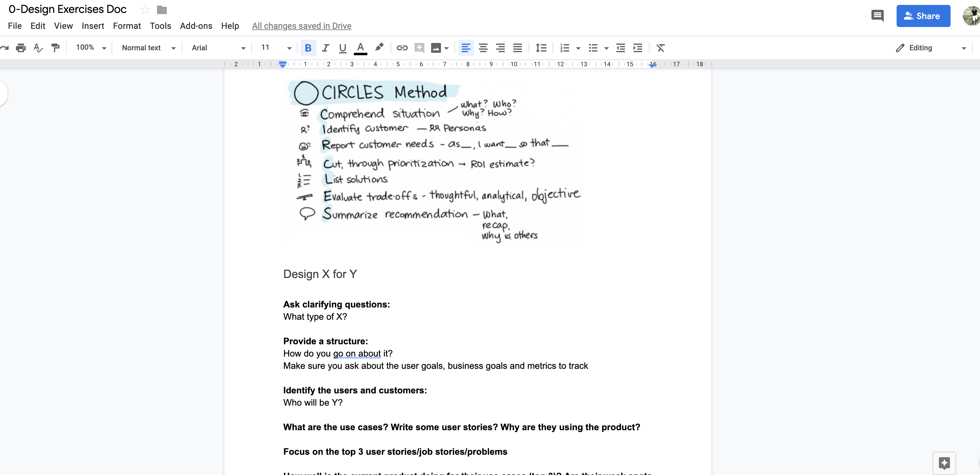The image size is (980, 475).
Task: Open the Add-ons menu
Action: pos(196,26)
